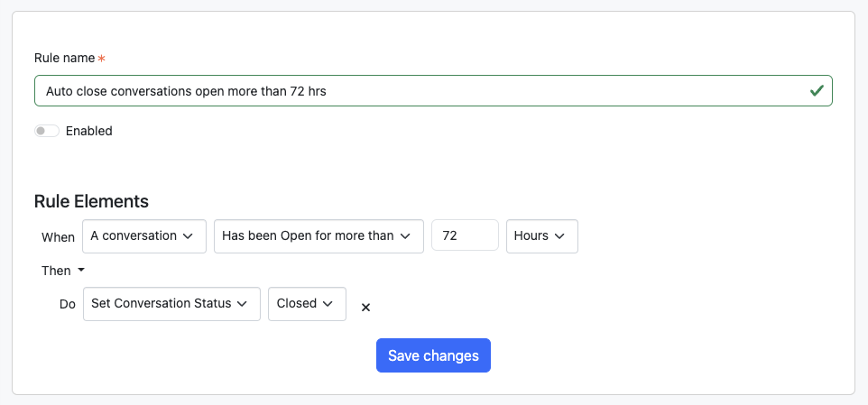Click the 72 duration input field
This screenshot has width=868, height=405.
[465, 236]
